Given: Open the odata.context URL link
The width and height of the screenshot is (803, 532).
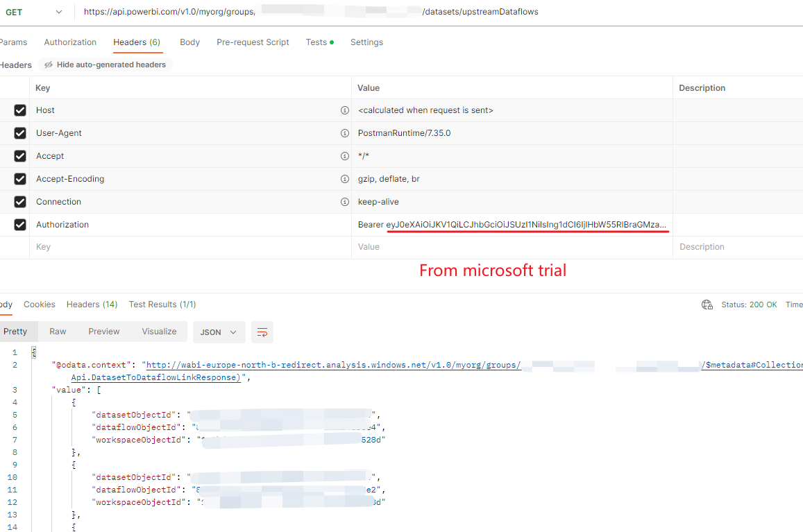Looking at the screenshot, I should 333,365.
